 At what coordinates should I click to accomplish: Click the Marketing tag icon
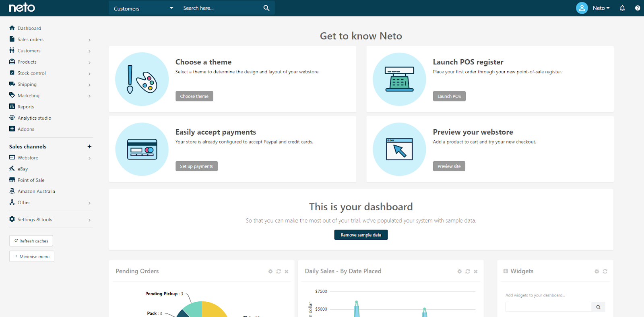tap(12, 95)
